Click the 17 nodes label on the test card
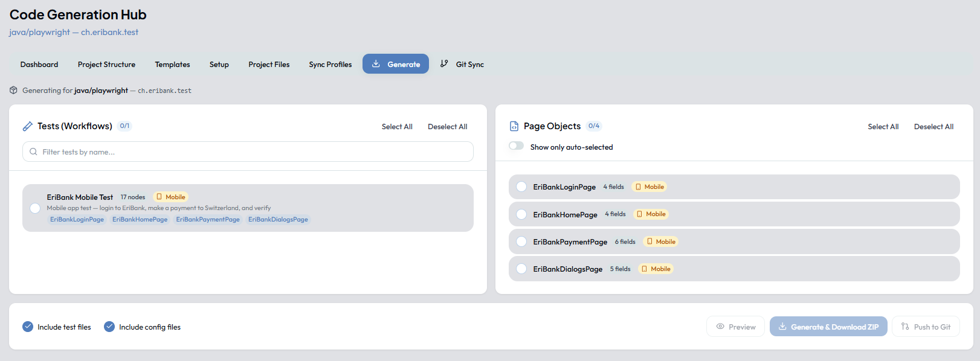 (x=133, y=197)
